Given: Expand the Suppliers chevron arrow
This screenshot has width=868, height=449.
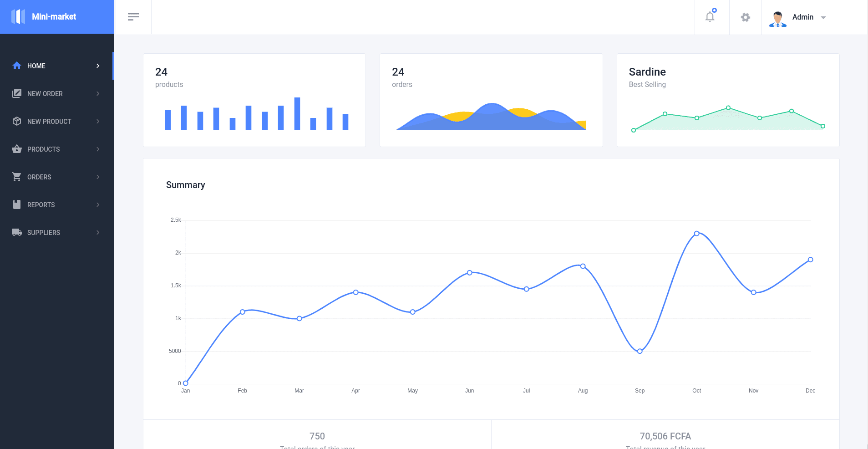Looking at the screenshot, I should (x=98, y=233).
